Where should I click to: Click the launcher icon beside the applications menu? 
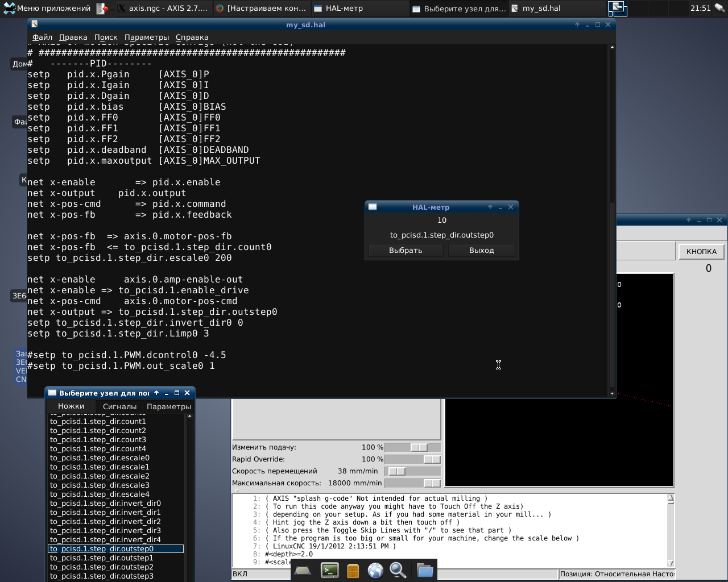point(102,8)
